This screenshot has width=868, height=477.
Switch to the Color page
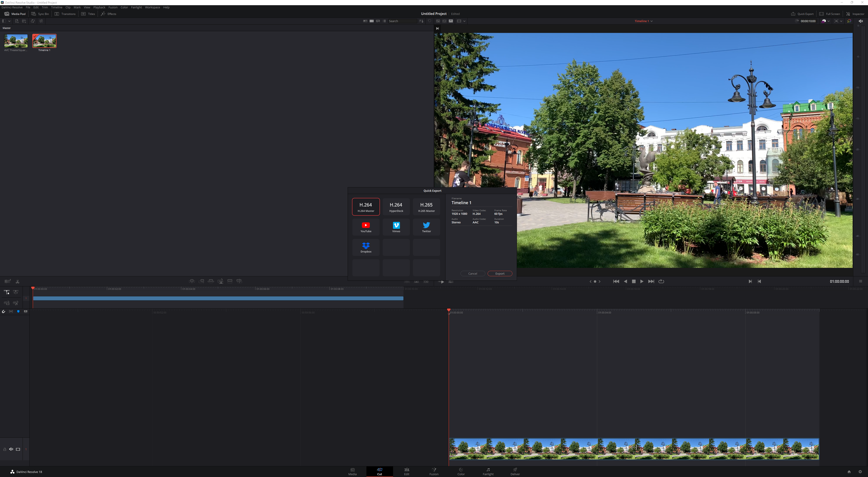tap(461, 472)
